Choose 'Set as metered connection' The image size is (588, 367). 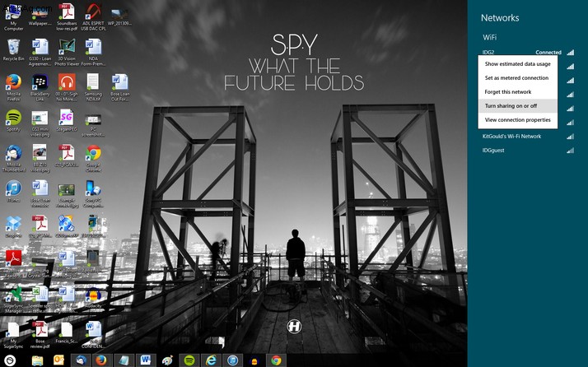[517, 78]
